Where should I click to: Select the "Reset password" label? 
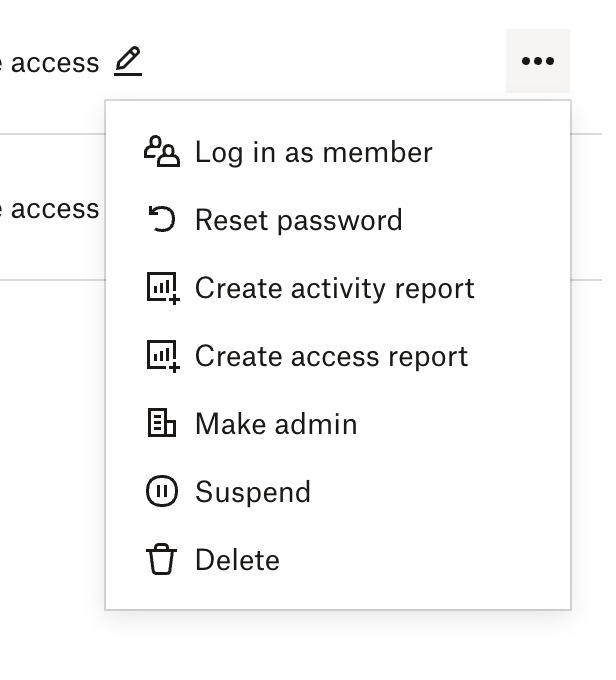click(x=298, y=220)
